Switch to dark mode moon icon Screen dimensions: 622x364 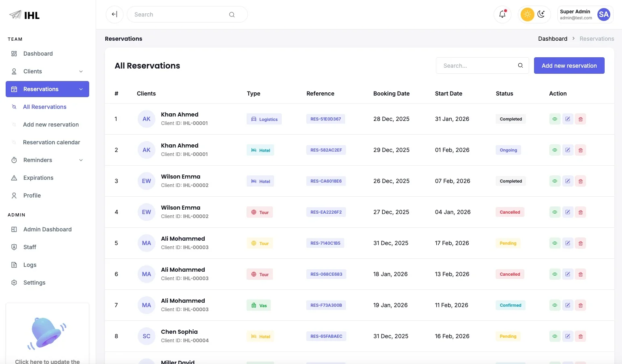(541, 15)
